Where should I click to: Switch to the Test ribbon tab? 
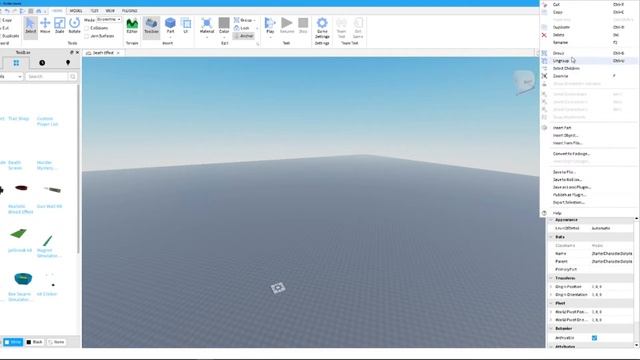(x=94, y=11)
